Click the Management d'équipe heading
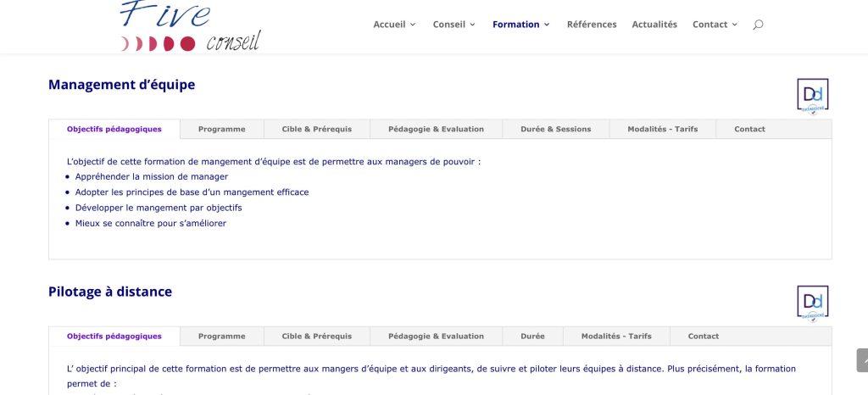The height and width of the screenshot is (395, 868). (121, 85)
